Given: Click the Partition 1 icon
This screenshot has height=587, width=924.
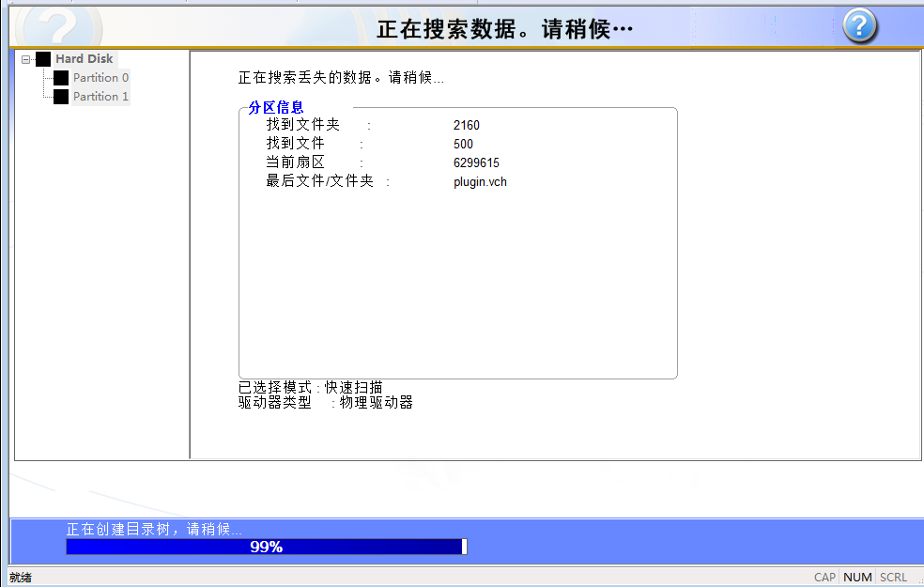Looking at the screenshot, I should tap(61, 97).
